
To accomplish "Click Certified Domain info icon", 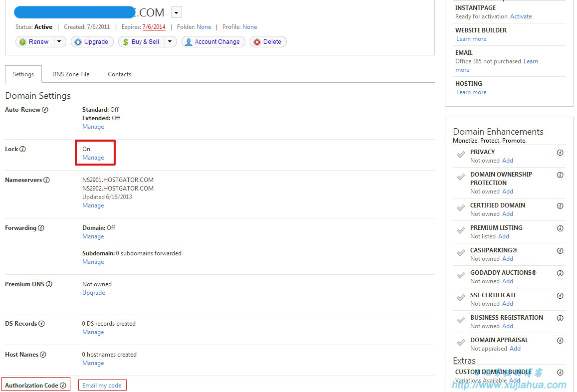I will [x=560, y=206].
